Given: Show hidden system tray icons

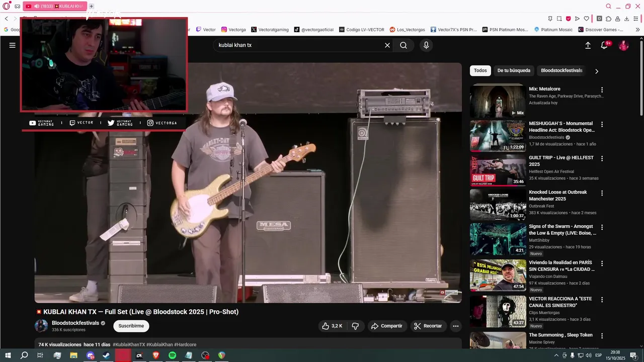Looking at the screenshot, I should click(x=557, y=355).
